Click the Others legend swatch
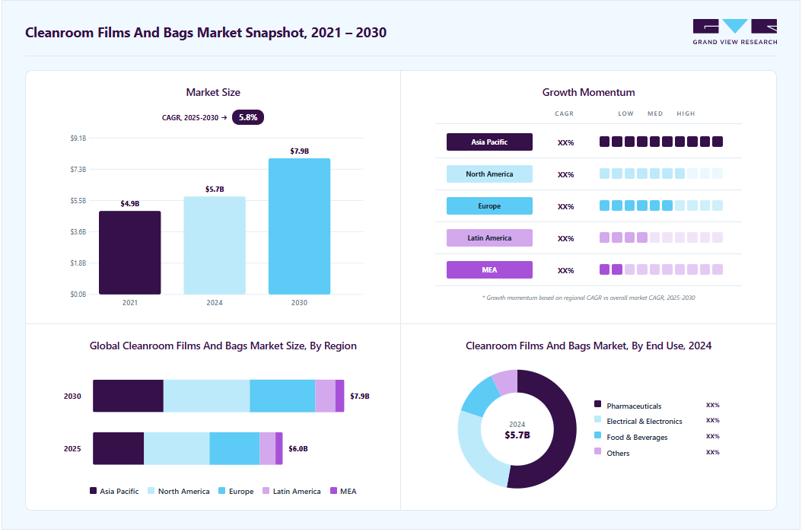802x532 pixels. 597,451
